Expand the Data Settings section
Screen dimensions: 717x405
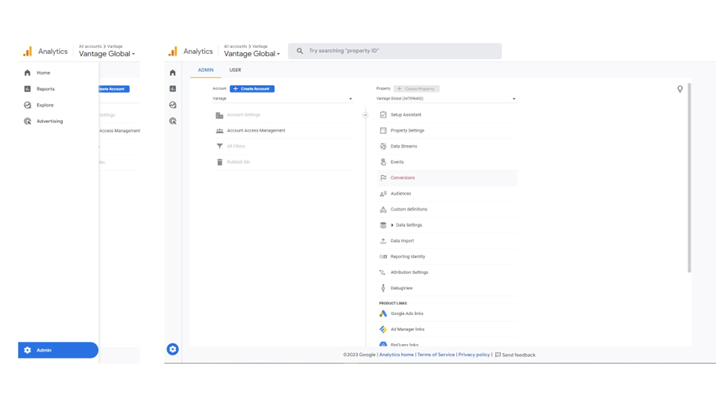[392, 225]
